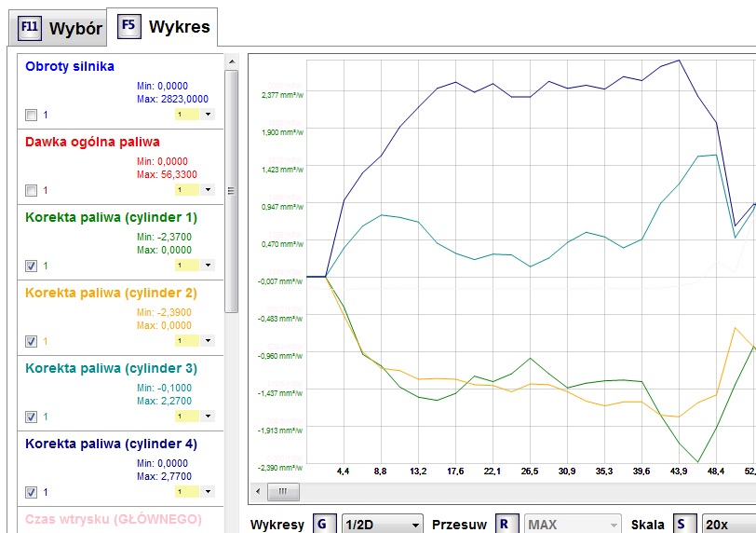Click Max: 2823,0000 value
The width and height of the screenshot is (756, 533).
tap(172, 99)
